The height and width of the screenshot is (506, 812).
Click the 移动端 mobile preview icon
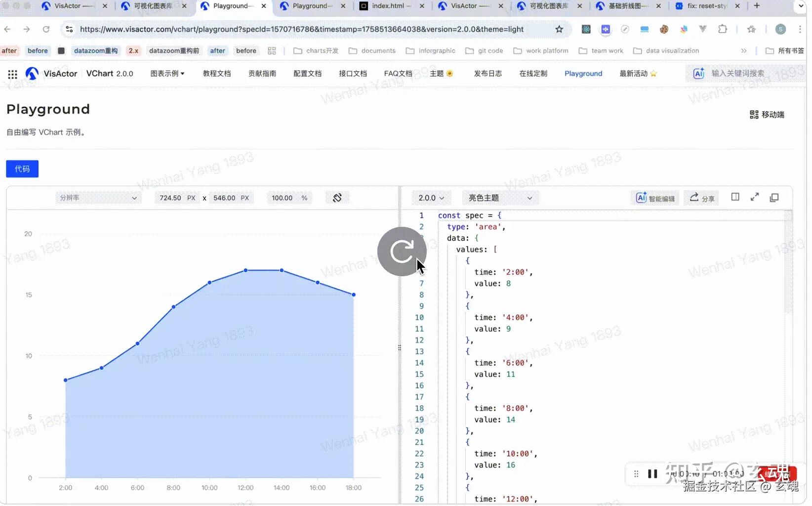coord(754,114)
